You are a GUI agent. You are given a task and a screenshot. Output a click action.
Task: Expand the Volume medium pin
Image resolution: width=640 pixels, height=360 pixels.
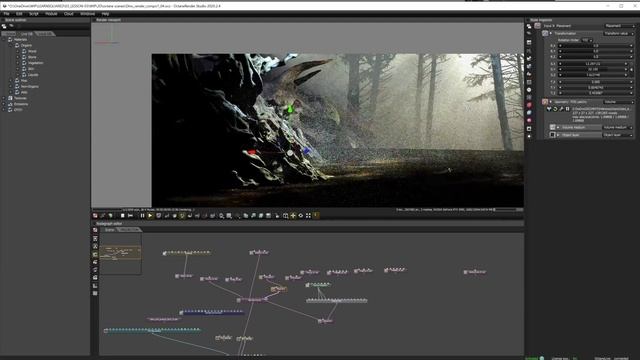[x=558, y=127]
